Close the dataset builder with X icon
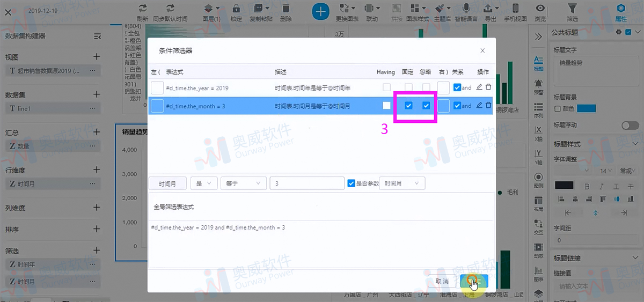644x302 pixels. pos(8,12)
